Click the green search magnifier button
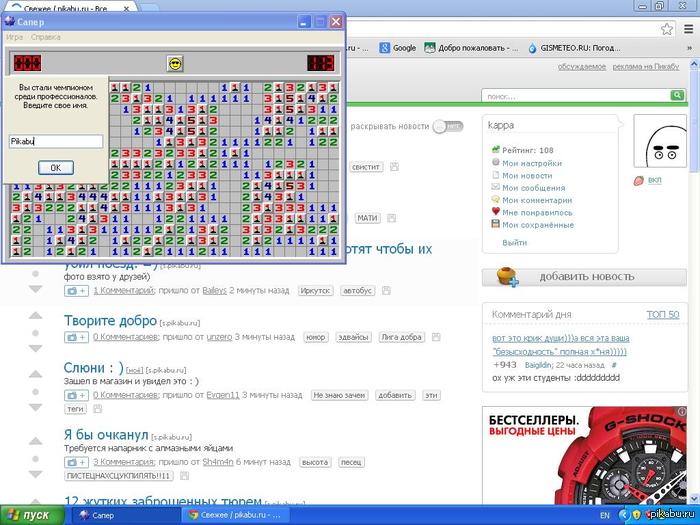This screenshot has height=525, width=700. point(676,96)
